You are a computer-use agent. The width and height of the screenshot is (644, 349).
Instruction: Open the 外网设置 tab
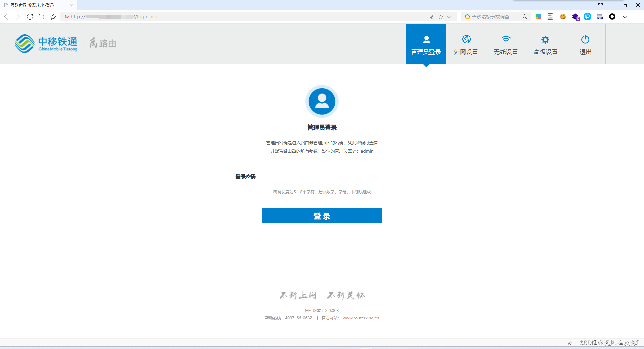[466, 44]
